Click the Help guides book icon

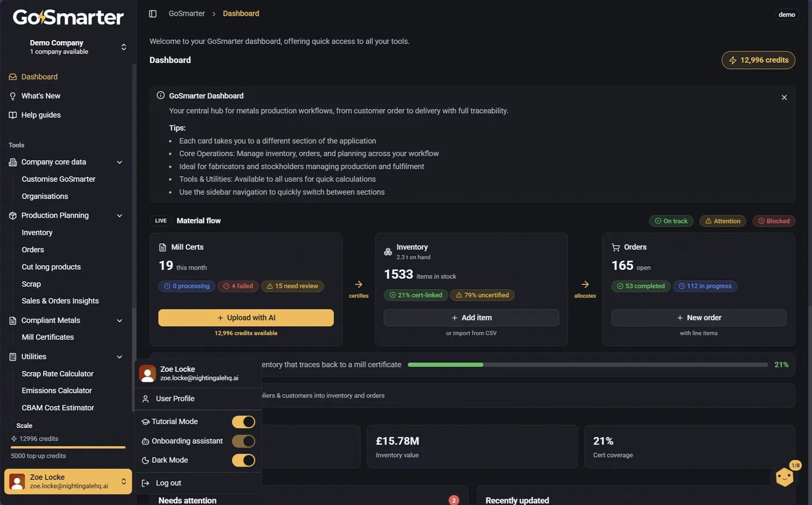point(13,115)
